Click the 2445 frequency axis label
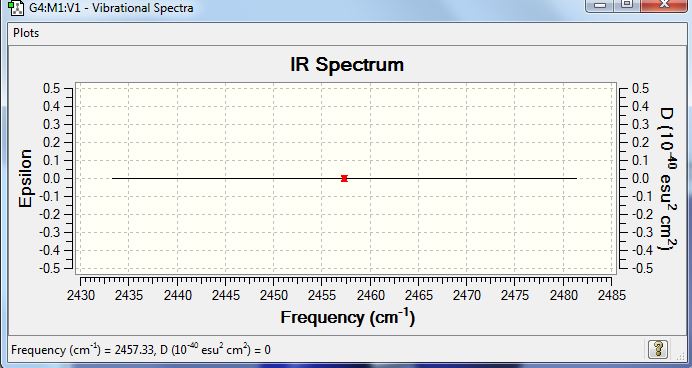This screenshot has width=692, height=368. [226, 295]
